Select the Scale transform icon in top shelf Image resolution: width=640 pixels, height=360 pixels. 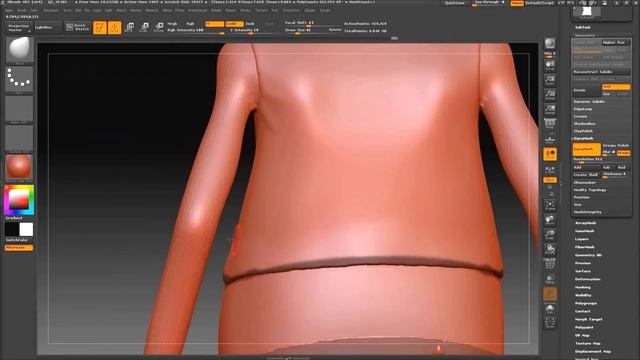(x=144, y=27)
